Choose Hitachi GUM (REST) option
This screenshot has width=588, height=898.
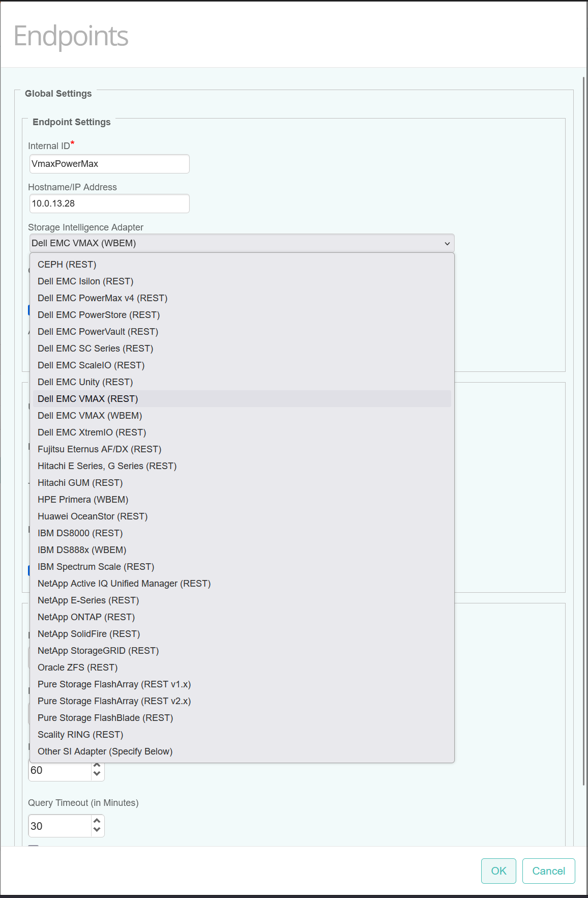pyautogui.click(x=242, y=483)
